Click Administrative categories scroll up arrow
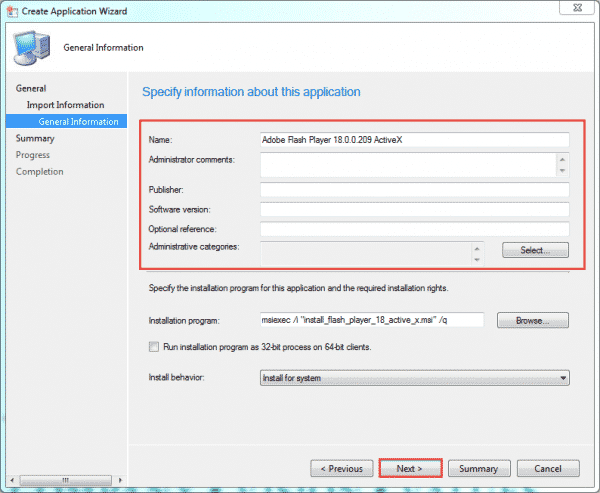Viewport: 600px width, 493px height. tap(477, 248)
